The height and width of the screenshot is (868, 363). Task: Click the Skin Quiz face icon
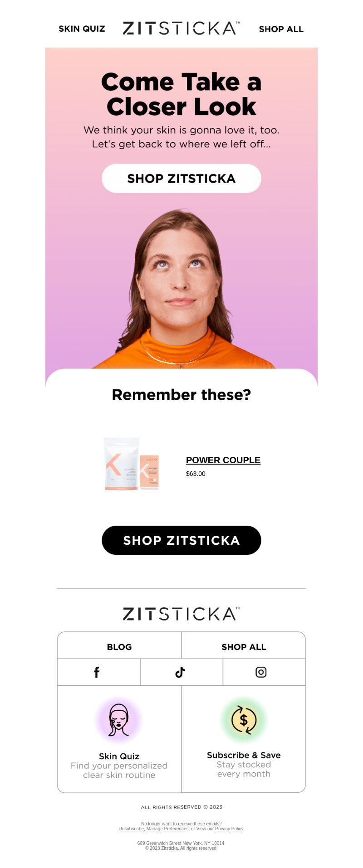[119, 720]
